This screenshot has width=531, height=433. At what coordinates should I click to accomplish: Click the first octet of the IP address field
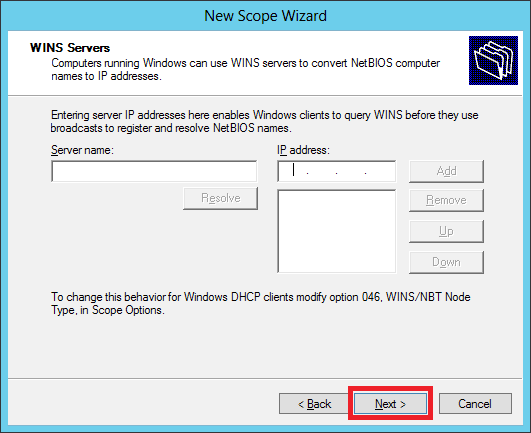tap(293, 171)
